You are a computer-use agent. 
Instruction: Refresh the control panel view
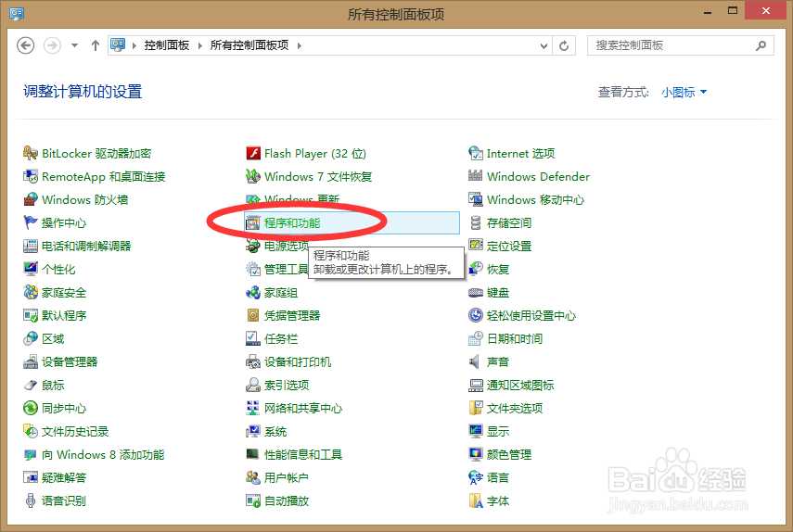tap(563, 46)
